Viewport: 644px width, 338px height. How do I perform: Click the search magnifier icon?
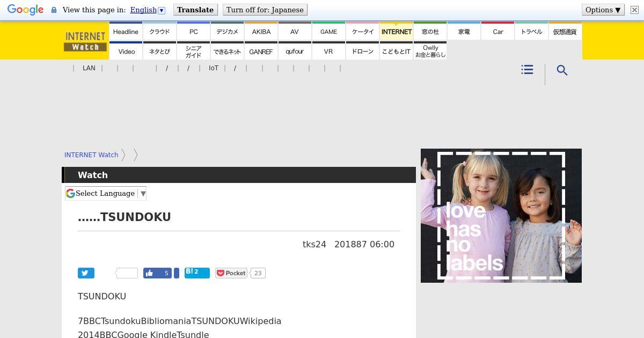[x=562, y=70]
